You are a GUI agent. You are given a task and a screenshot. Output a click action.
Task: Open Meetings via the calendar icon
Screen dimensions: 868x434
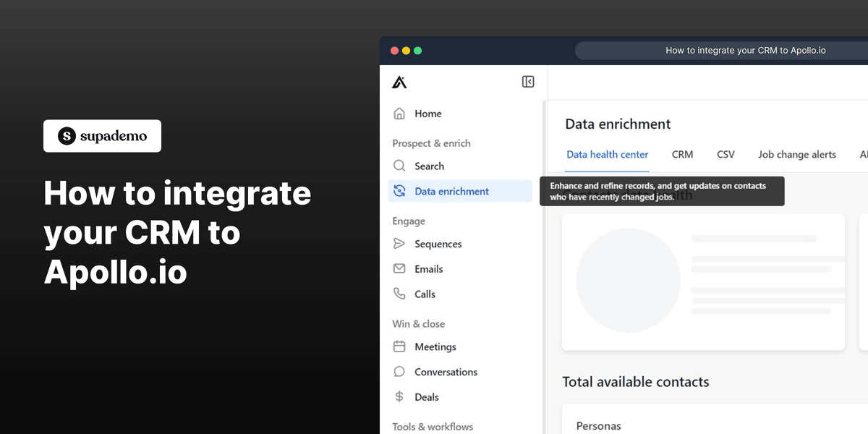[399, 346]
